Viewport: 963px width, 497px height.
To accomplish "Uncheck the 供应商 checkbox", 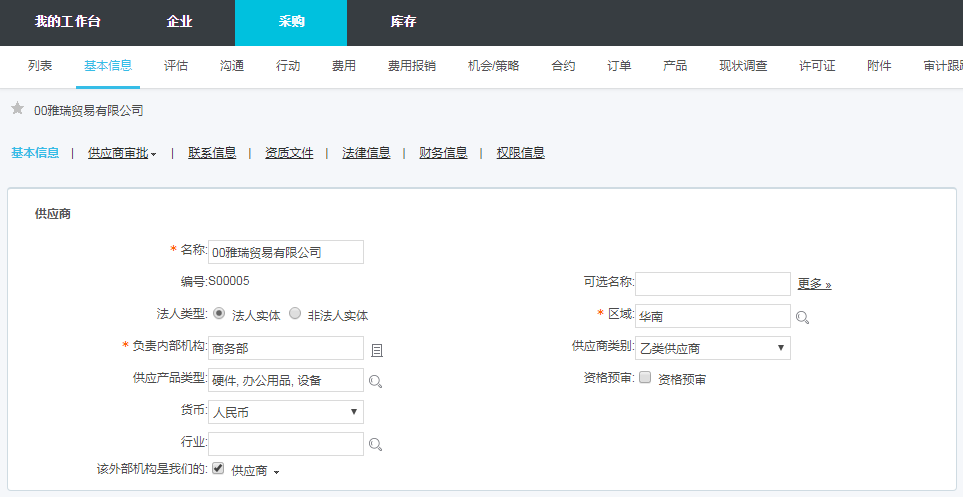I will tap(218, 468).
